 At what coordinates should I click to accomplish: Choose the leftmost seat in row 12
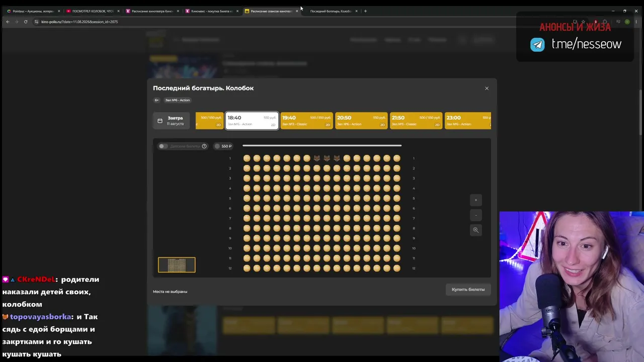pos(247,268)
